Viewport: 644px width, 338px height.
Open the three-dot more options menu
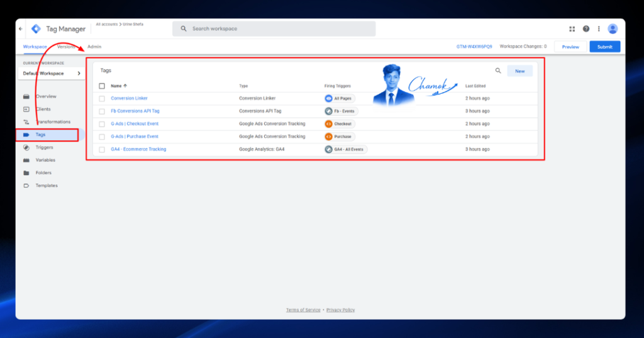click(599, 29)
